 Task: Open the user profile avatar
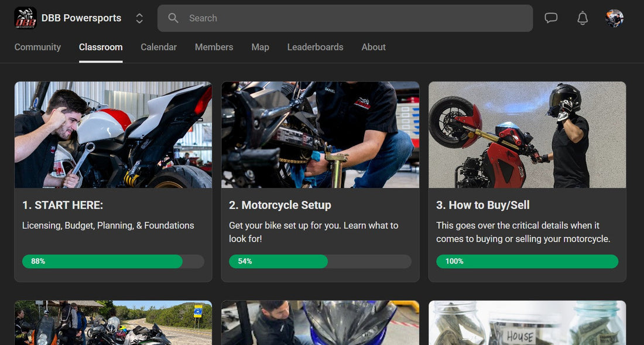pyautogui.click(x=614, y=18)
